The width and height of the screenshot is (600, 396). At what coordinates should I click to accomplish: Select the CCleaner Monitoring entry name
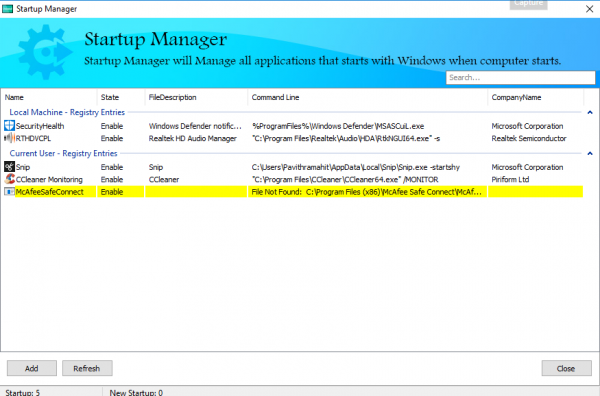point(49,179)
